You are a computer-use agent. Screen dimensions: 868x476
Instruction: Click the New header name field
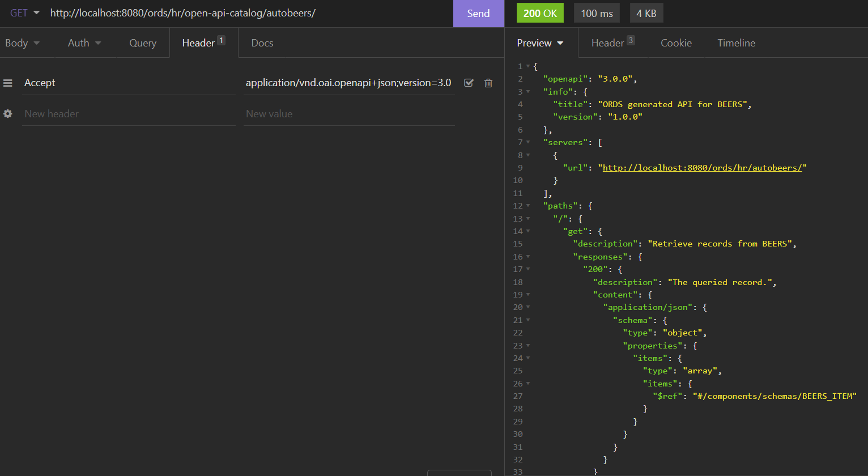(x=129, y=114)
